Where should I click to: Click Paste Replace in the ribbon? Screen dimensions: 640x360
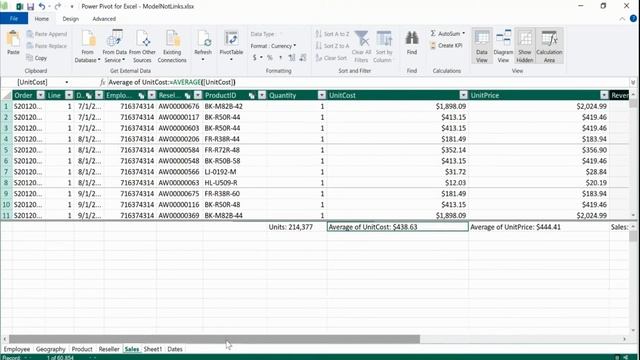pos(47,46)
